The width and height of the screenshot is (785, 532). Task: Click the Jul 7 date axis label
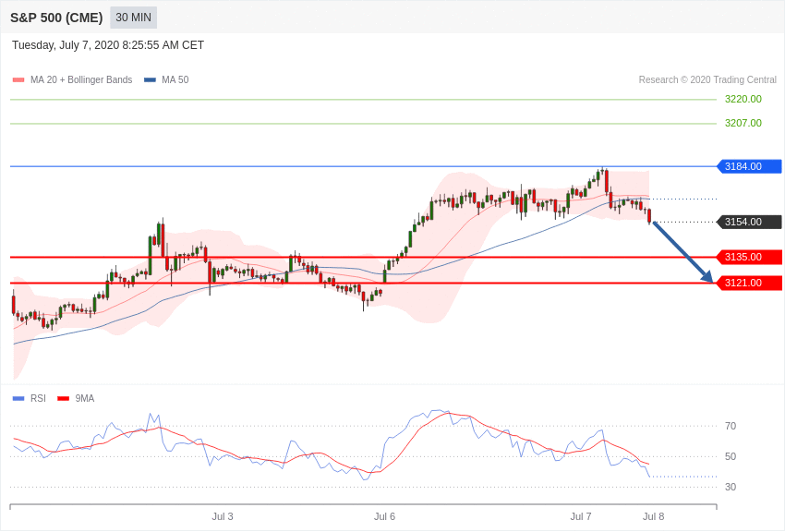pyautogui.click(x=581, y=516)
